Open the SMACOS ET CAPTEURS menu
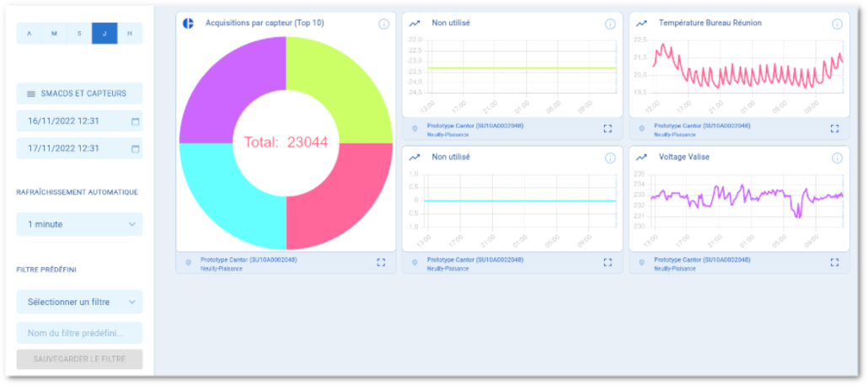This screenshot has height=386, width=868. click(80, 94)
